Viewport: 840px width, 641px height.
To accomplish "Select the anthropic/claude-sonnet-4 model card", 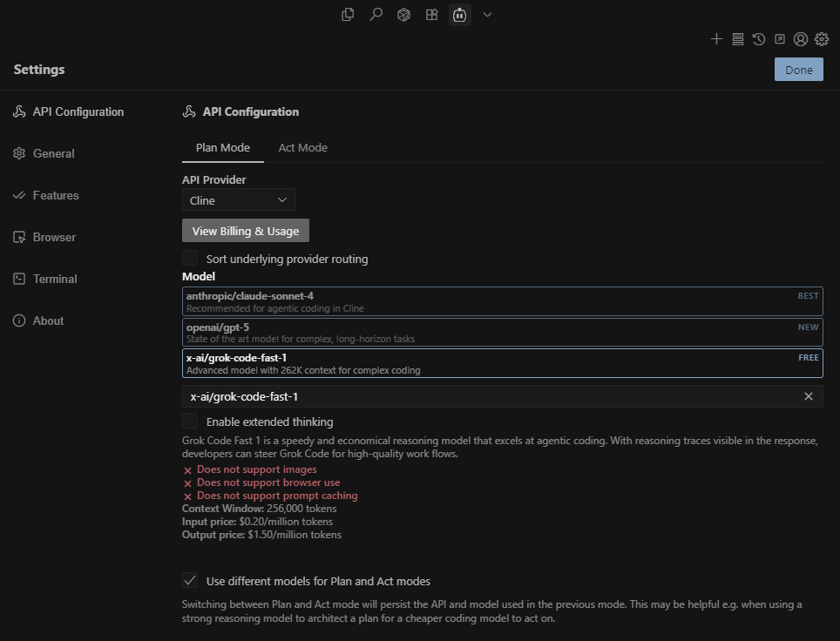I will 503,301.
